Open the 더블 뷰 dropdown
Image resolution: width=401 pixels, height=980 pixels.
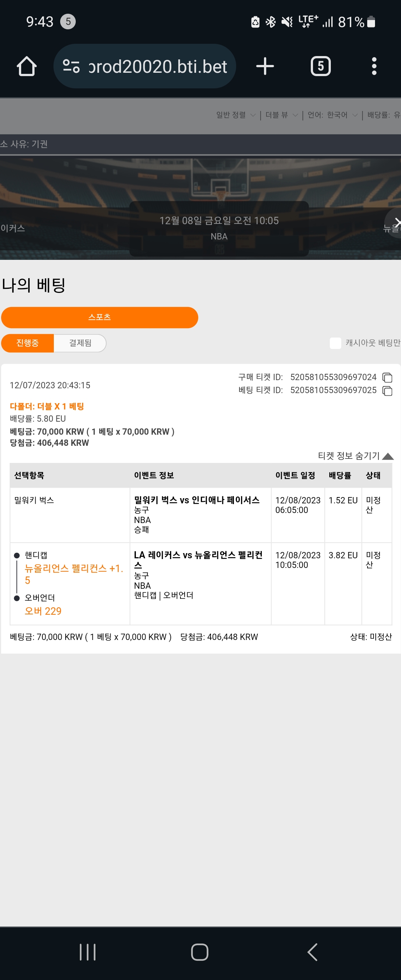pyautogui.click(x=281, y=115)
